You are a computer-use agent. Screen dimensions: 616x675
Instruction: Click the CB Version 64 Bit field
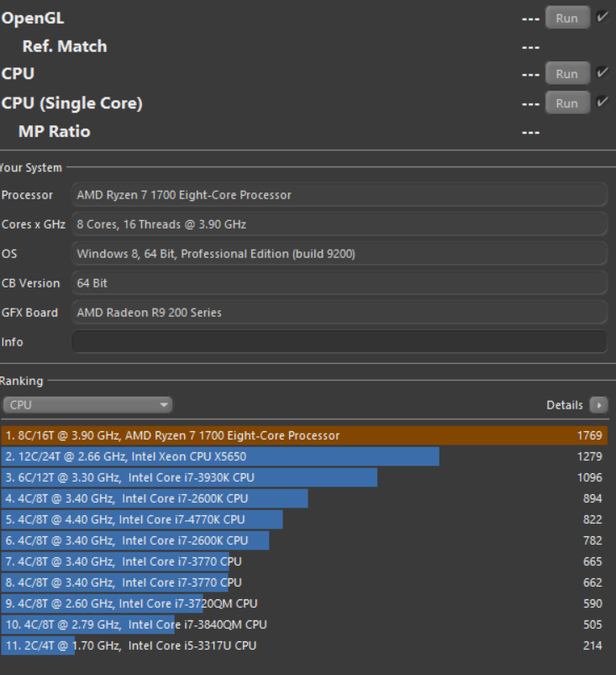(340, 283)
